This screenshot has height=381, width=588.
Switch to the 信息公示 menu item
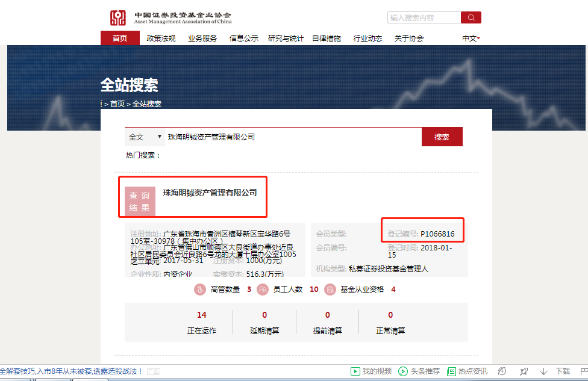tap(243, 38)
